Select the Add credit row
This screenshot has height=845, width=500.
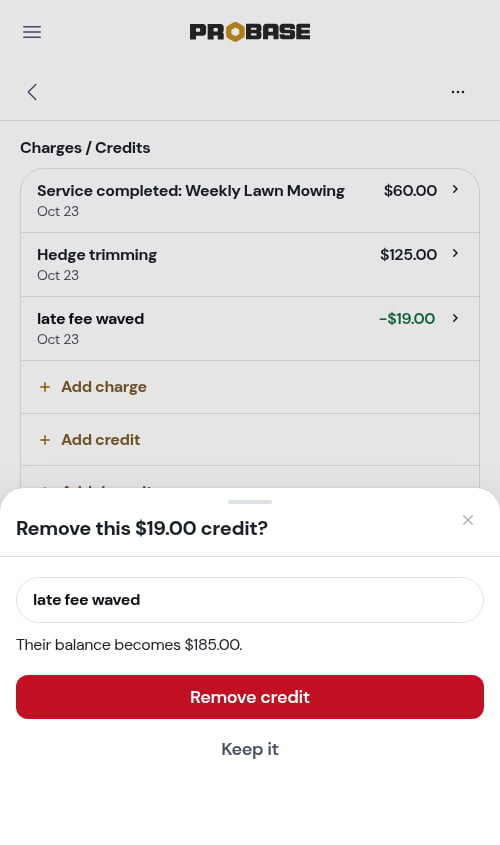coord(250,440)
